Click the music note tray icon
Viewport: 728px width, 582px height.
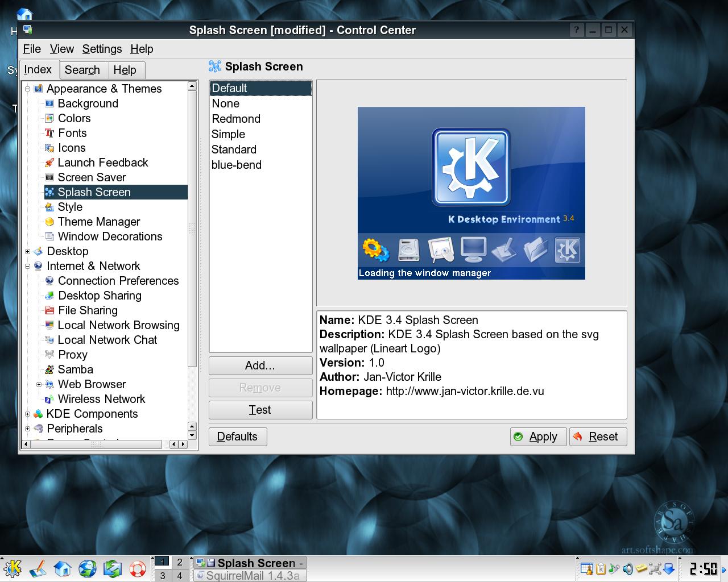point(614,568)
